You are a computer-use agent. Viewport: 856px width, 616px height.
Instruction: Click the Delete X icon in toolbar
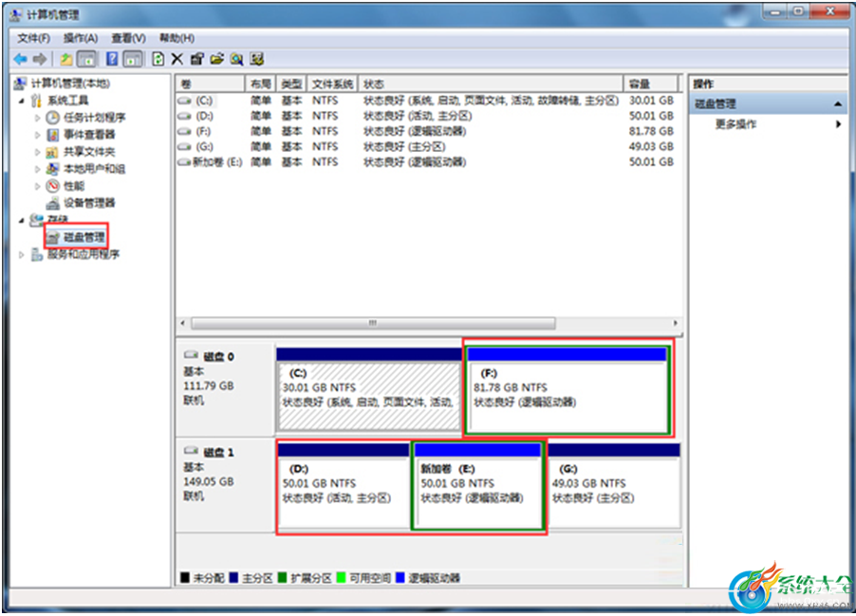[177, 59]
